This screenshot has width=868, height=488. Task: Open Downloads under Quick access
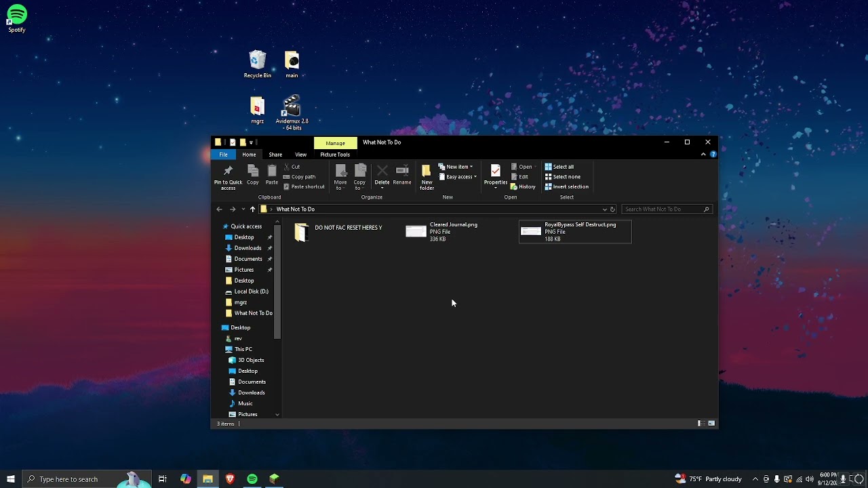pos(248,248)
